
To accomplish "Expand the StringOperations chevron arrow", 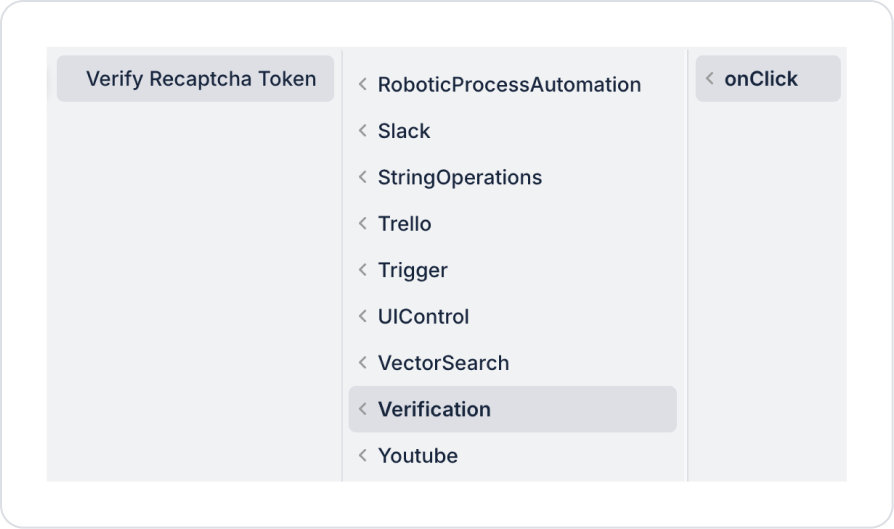I will (363, 178).
